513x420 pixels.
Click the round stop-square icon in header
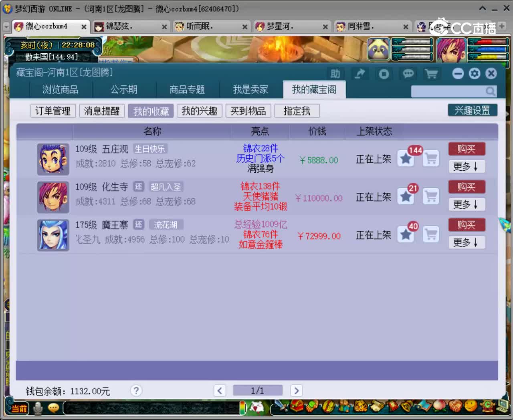[x=384, y=74]
